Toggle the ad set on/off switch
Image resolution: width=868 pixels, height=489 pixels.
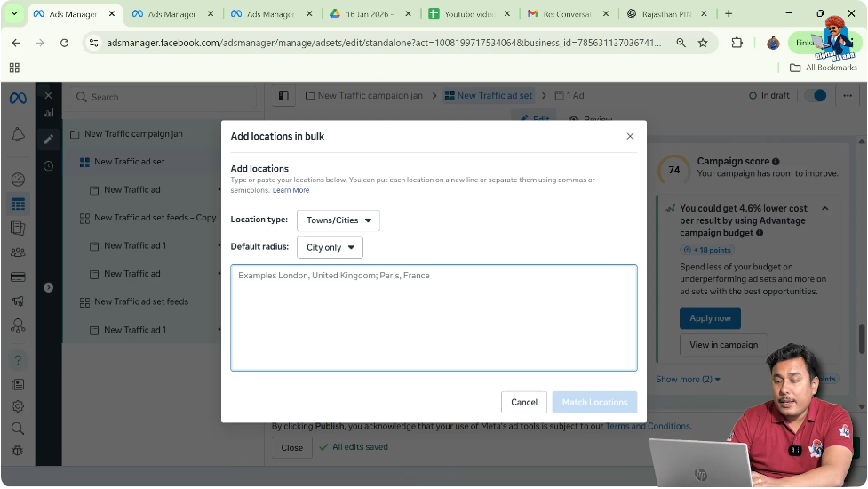tap(815, 96)
